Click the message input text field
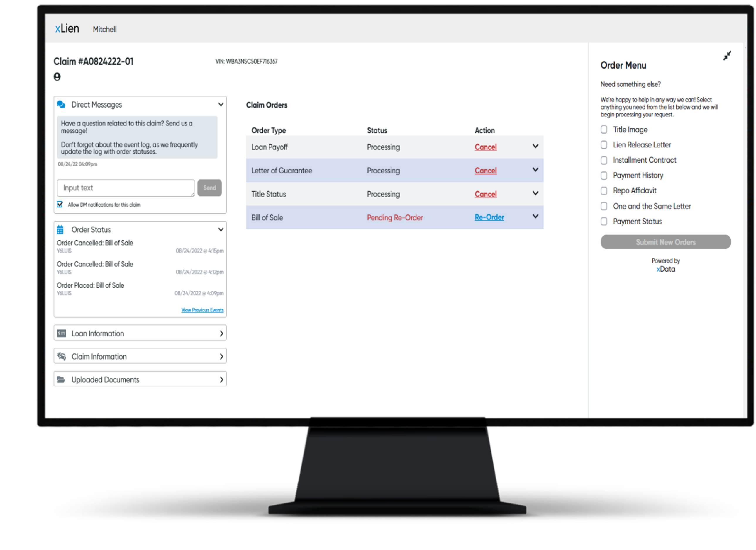This screenshot has width=756, height=550. (x=126, y=188)
